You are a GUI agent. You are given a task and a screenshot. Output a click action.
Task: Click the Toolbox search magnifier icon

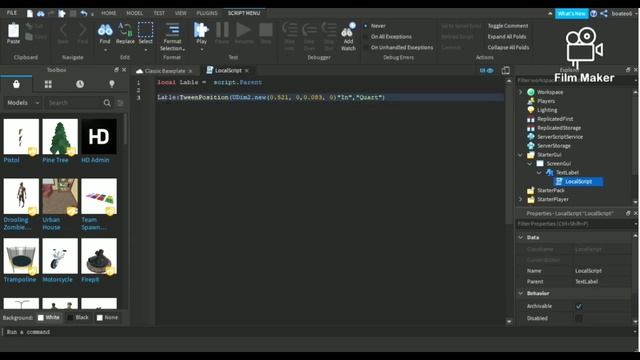(x=107, y=103)
